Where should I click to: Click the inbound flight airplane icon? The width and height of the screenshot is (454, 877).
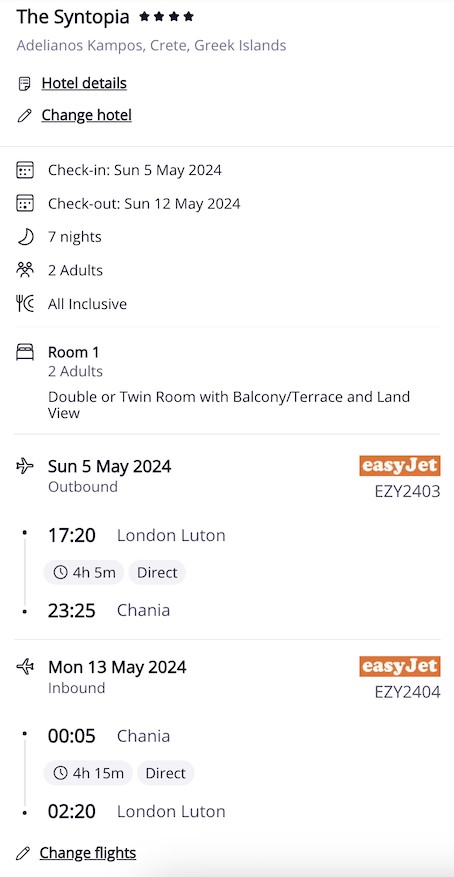(x=25, y=667)
